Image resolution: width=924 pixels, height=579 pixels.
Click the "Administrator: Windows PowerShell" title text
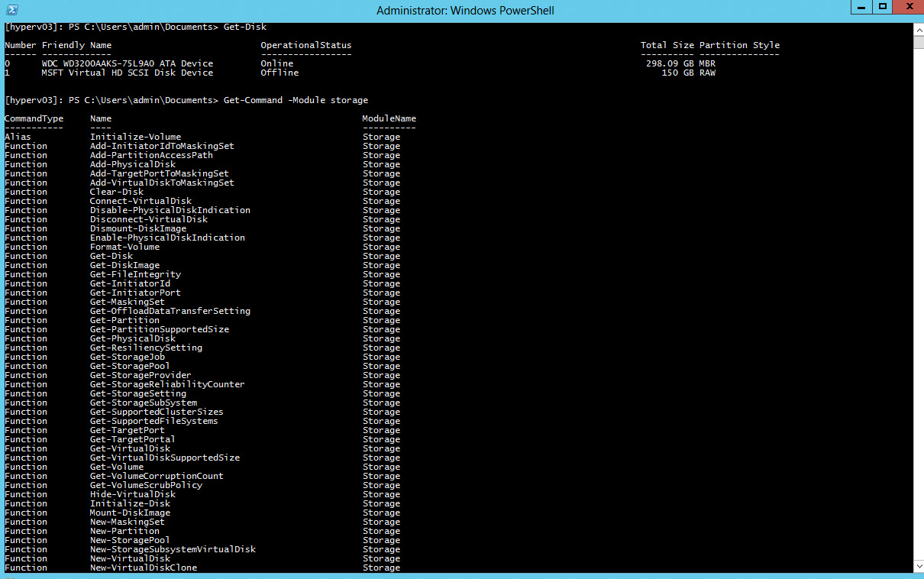(x=465, y=11)
